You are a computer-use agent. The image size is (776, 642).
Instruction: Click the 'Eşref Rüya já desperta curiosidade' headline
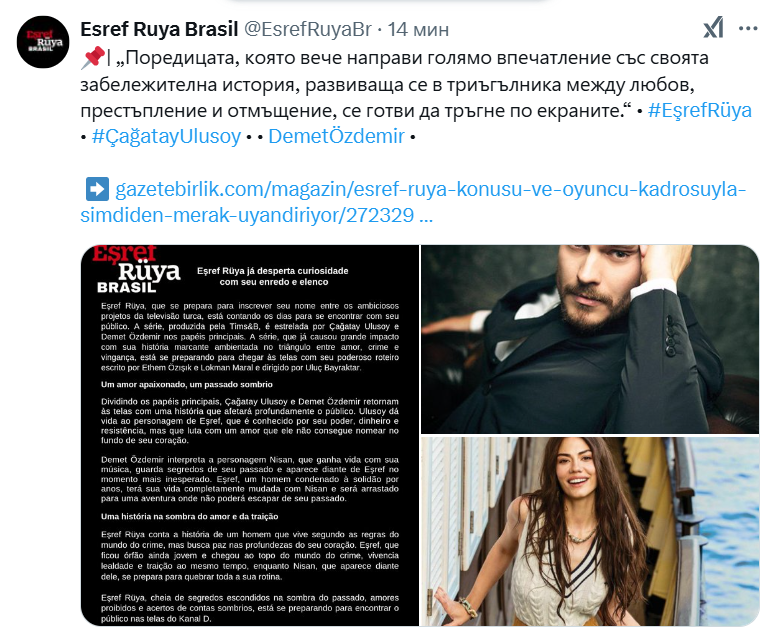[x=273, y=276]
